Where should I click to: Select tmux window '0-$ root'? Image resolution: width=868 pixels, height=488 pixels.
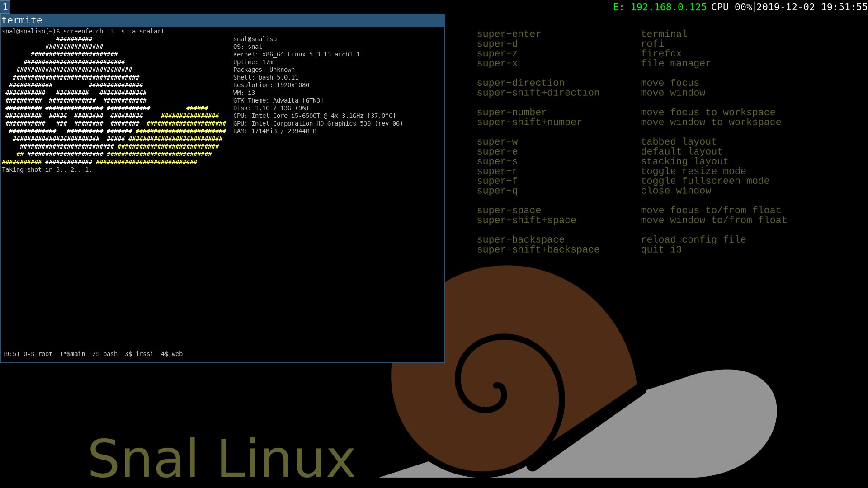pos(38,354)
